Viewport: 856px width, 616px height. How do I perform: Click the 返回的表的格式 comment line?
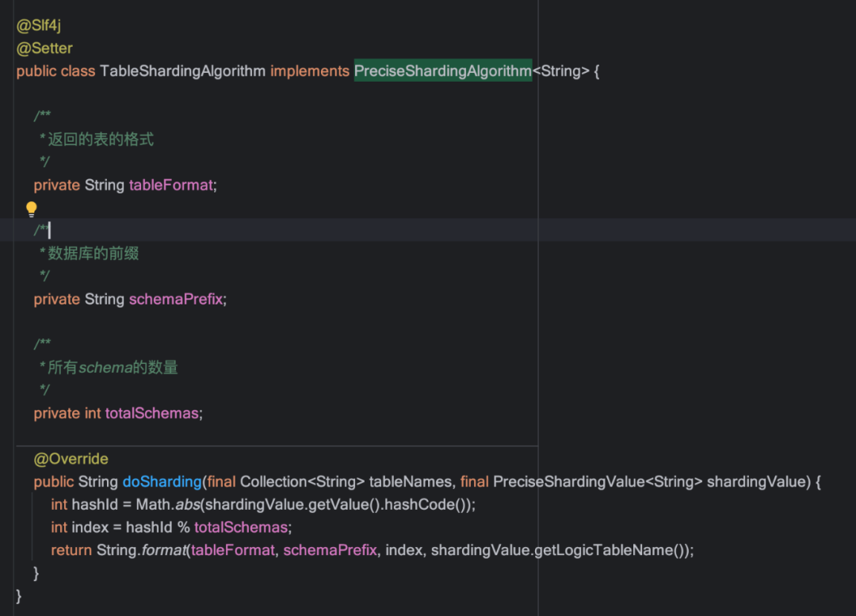tap(97, 140)
